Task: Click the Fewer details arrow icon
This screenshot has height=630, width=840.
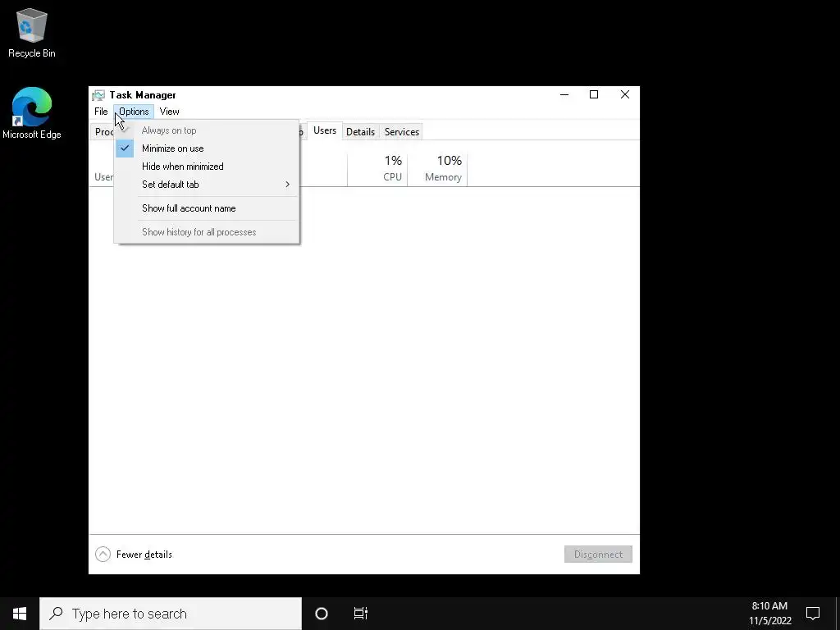Action: (103, 554)
